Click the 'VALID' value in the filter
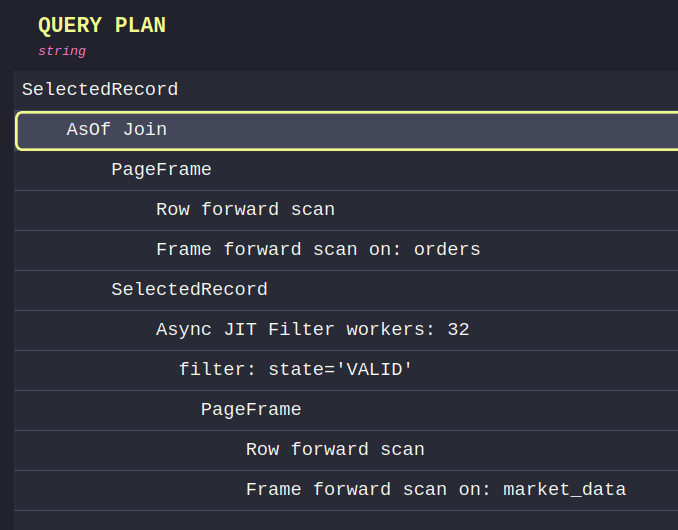Image resolution: width=678 pixels, height=530 pixels. (374, 370)
